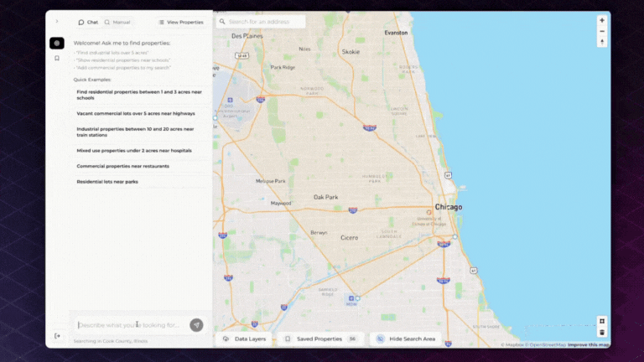This screenshot has height=362, width=644.
Task: Click the Niles label on the map
Action: [304, 49]
